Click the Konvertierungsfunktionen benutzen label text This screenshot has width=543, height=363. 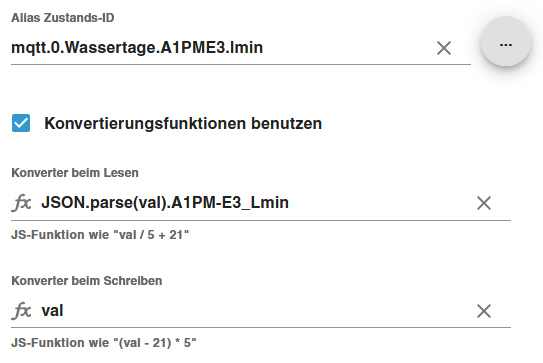tap(183, 123)
